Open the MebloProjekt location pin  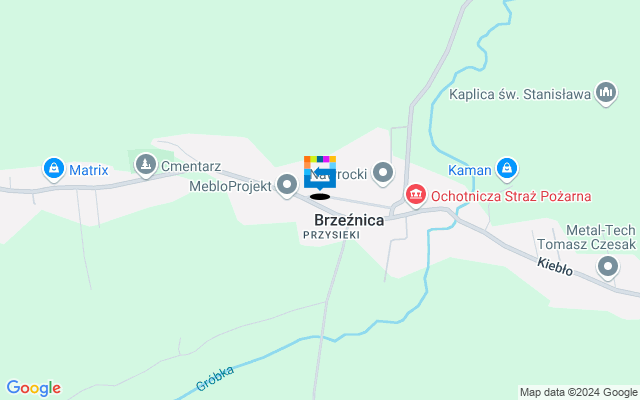click(x=287, y=186)
